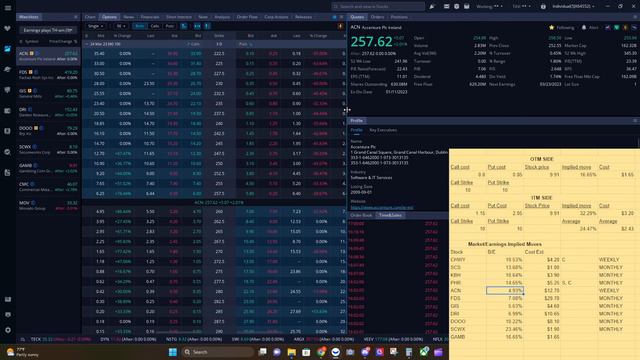Screen dimensions: 640x360
Task: Open the Filled orders dropdown
Action: click(521, 7)
